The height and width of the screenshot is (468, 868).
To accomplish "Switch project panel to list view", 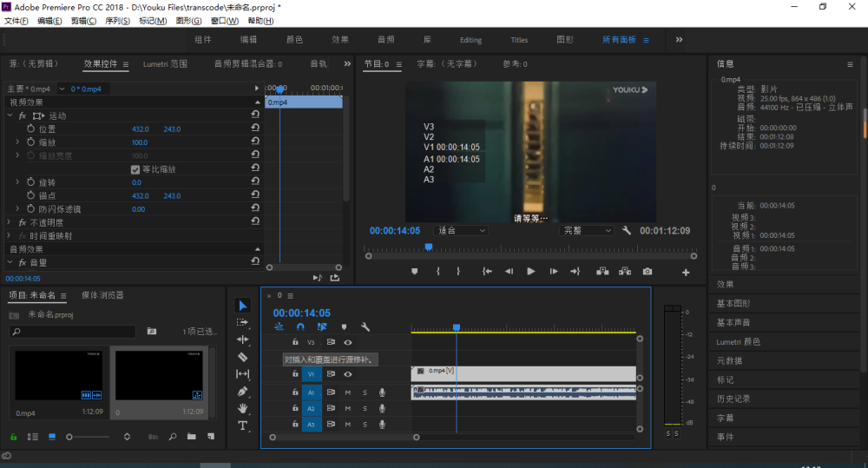I will pyautogui.click(x=33, y=436).
